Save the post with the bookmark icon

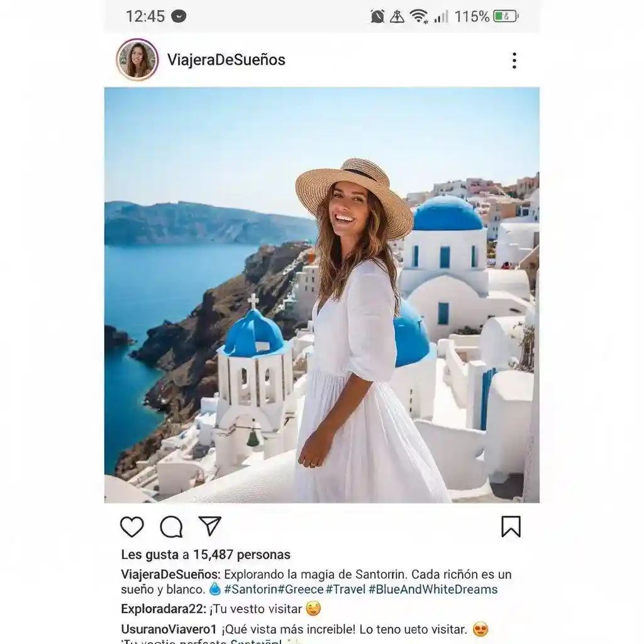(511, 527)
